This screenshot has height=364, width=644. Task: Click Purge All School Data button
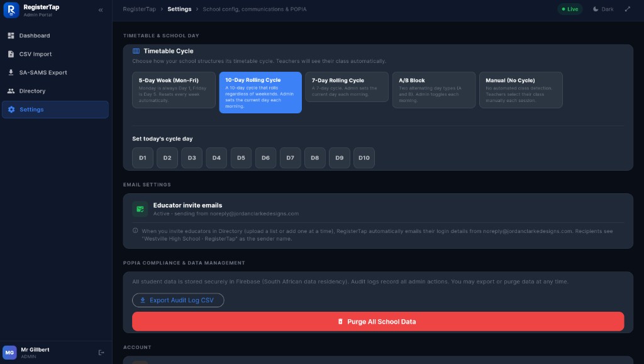click(378, 322)
